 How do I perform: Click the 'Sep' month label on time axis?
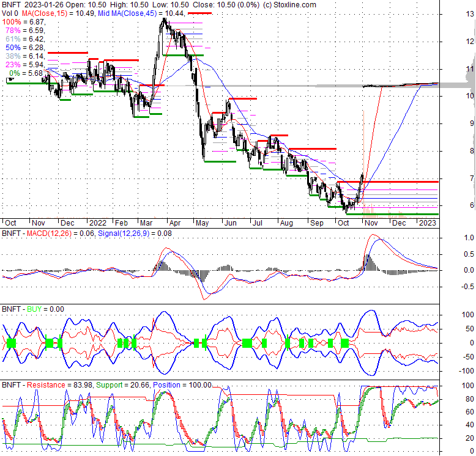coord(317,223)
